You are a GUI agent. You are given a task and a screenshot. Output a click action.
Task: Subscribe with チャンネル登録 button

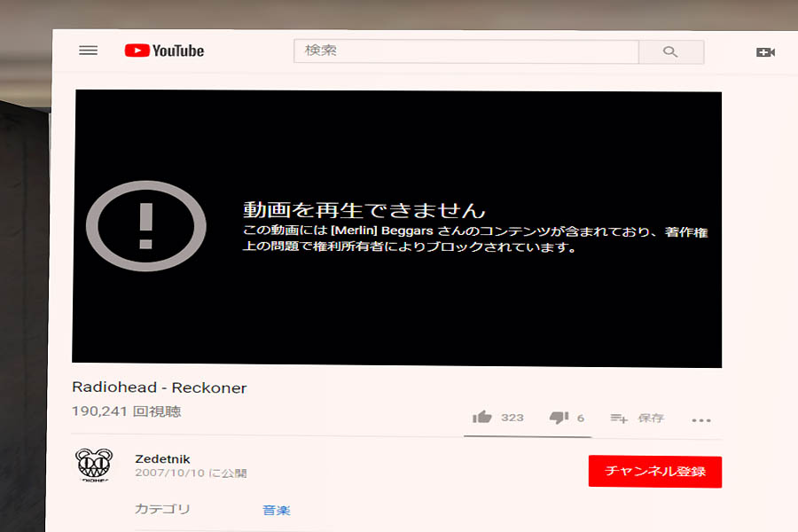click(655, 472)
